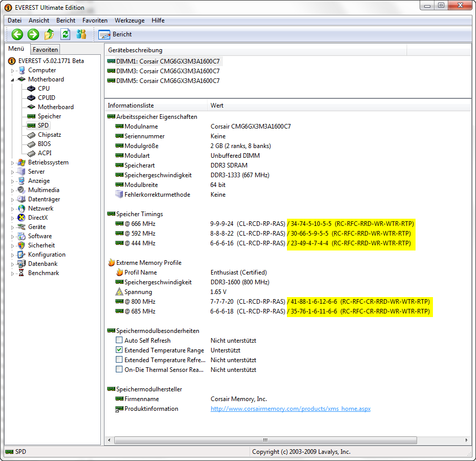Open the Bericht report toolbar button
Viewport: 476px width, 461px height.
click(x=115, y=34)
